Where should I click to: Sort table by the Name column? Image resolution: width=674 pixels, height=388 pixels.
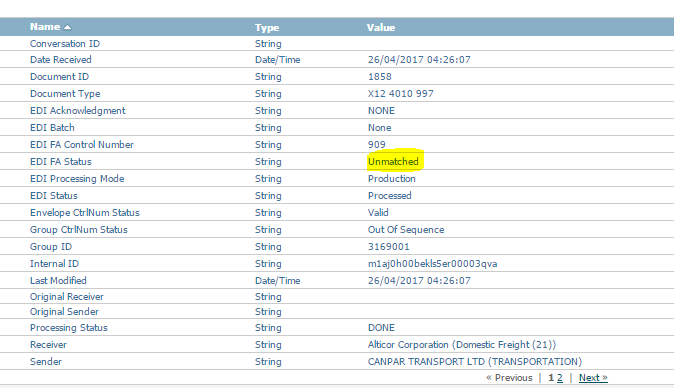pos(45,27)
